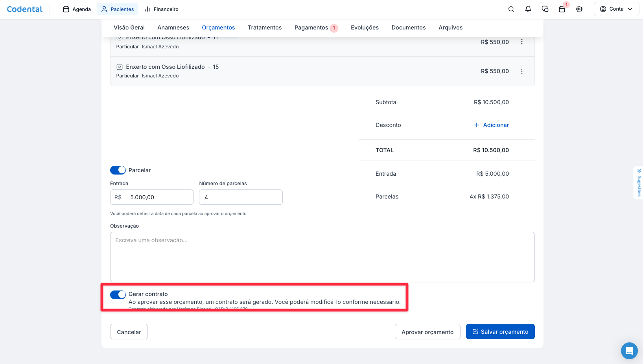Open the three-dot menu on first R$ 550,00 item
Screen dimensions: 643x364
click(521, 42)
